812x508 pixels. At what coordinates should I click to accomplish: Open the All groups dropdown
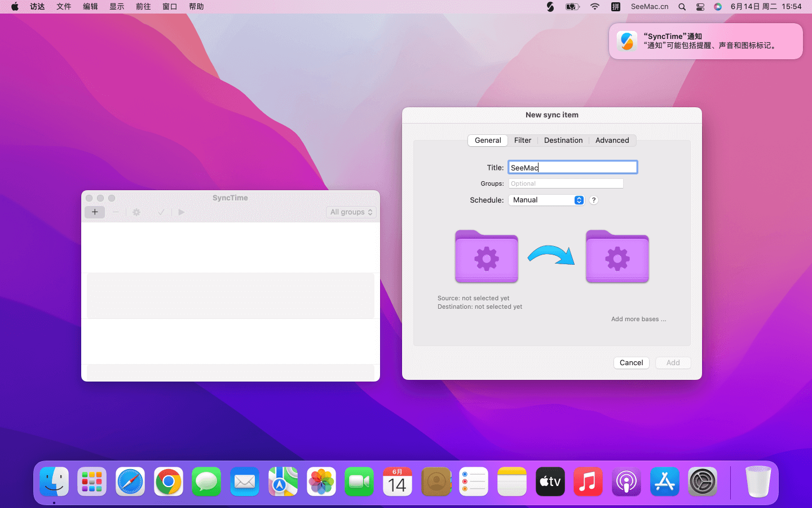(351, 212)
